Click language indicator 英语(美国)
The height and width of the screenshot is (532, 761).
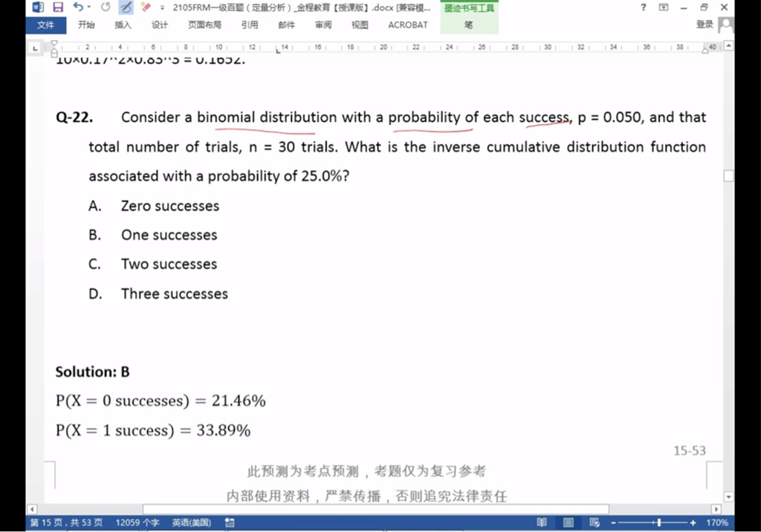[192, 523]
